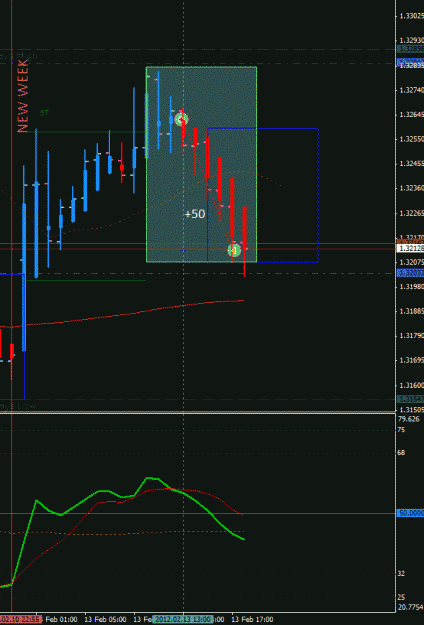
Task: Click the 79.626 indicator scale value
Action: 408,419
